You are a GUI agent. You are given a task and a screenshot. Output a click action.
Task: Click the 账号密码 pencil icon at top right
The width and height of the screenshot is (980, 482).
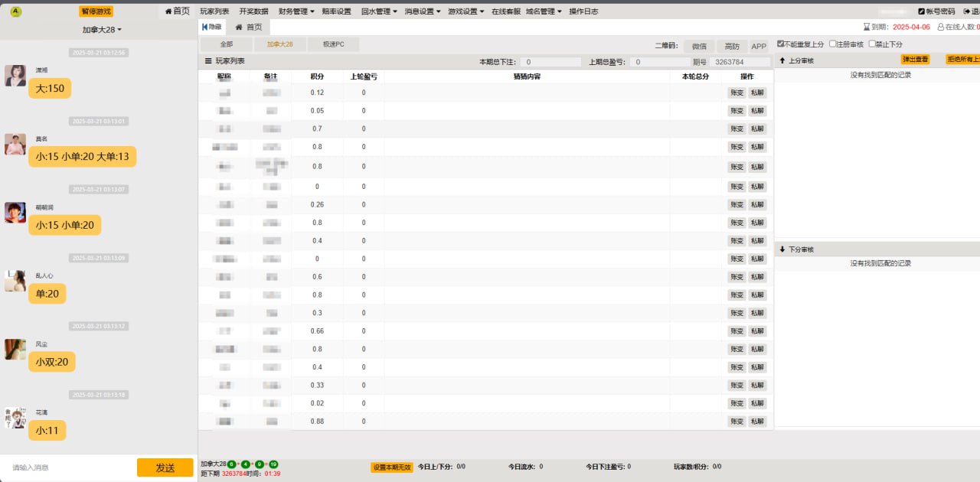922,11
